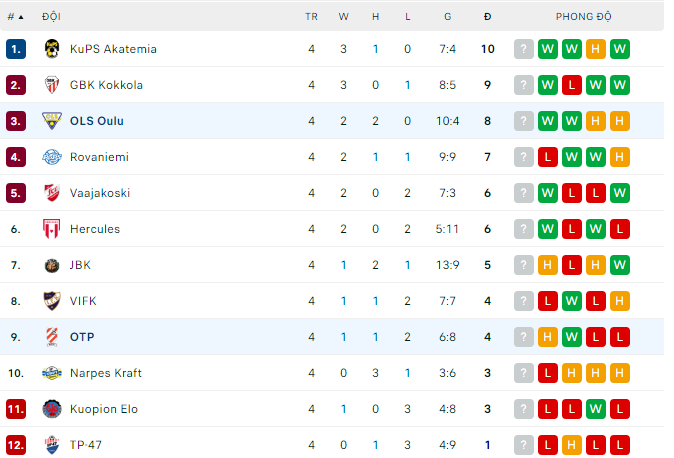
Task: Click TP-47's orange H form badge
Action: 571,445
